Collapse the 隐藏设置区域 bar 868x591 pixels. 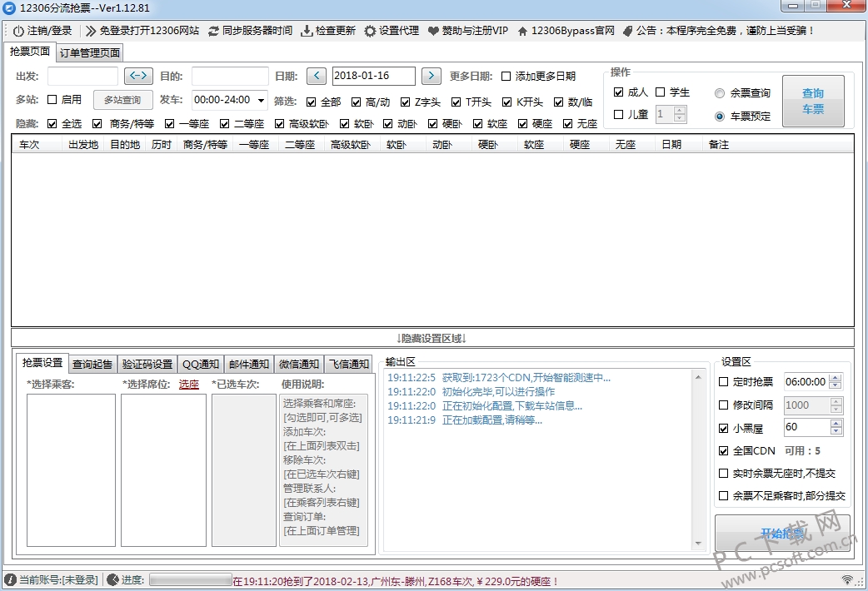pyautogui.click(x=432, y=338)
